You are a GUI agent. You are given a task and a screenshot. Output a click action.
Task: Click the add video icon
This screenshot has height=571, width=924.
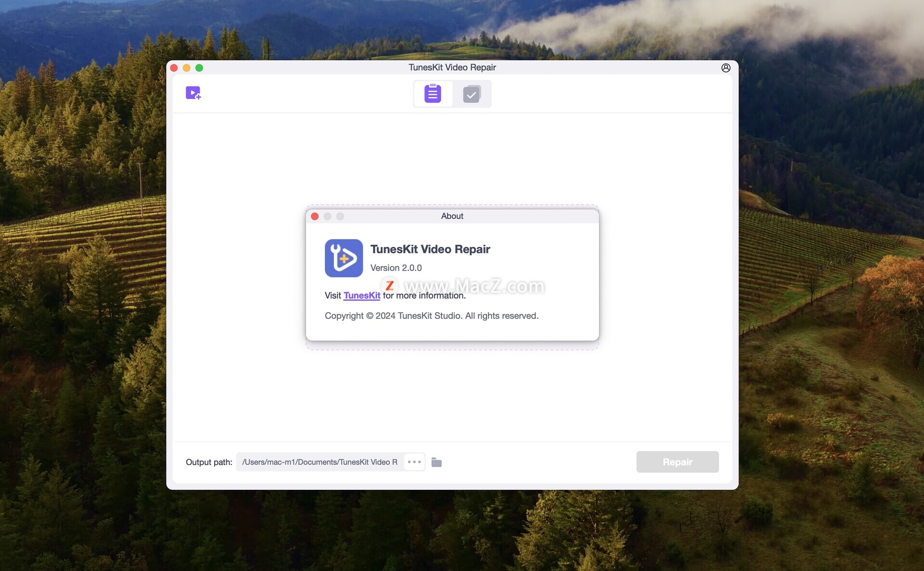[x=193, y=93]
